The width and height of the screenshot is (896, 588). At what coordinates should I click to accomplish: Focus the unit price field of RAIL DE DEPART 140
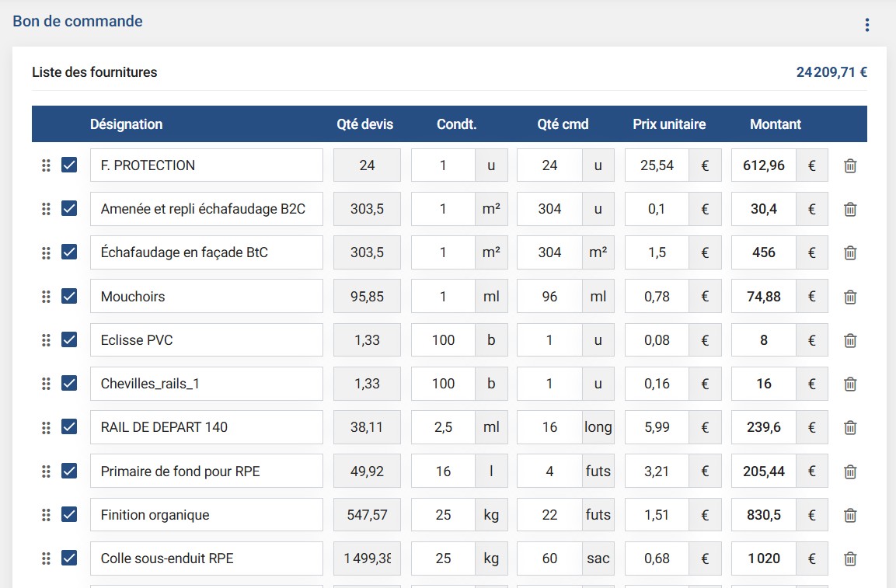[657, 427]
